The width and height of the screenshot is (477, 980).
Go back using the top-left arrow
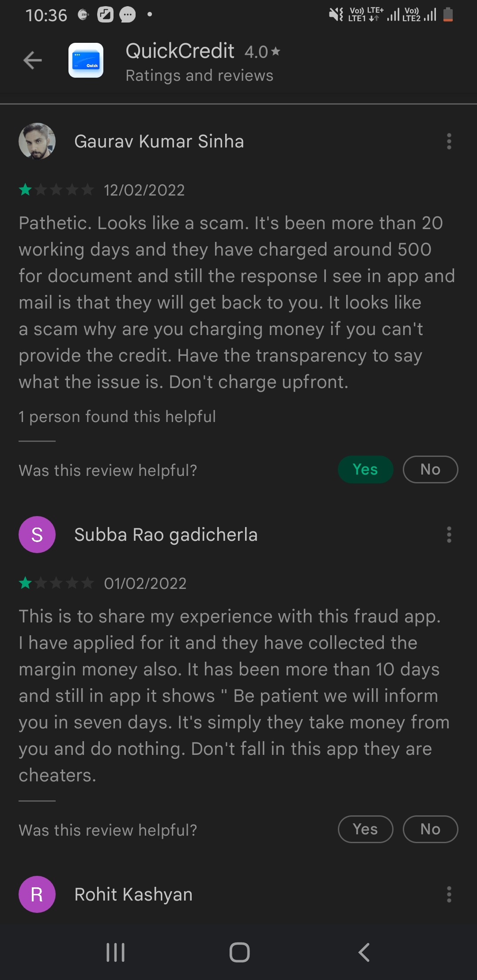tap(32, 60)
